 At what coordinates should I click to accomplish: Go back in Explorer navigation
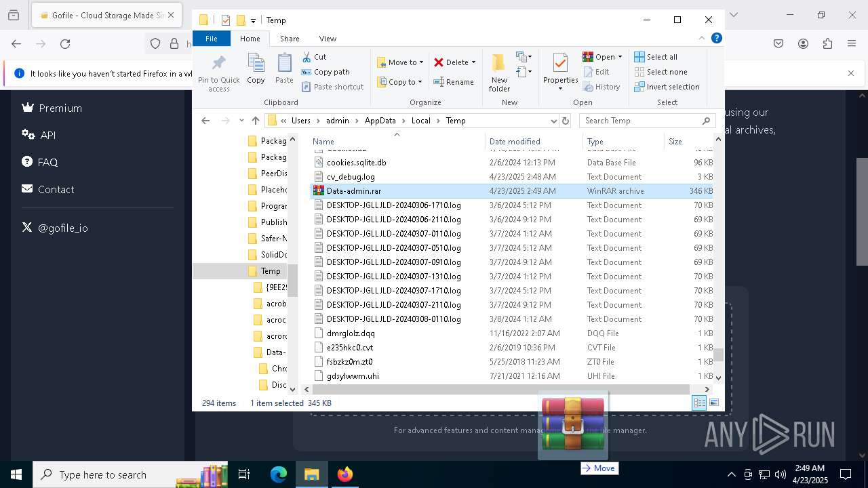[206, 121]
